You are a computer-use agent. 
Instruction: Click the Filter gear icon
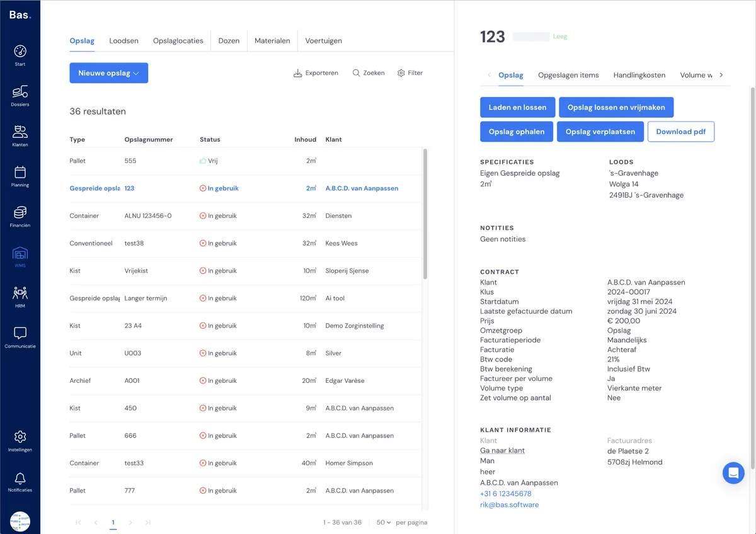[x=401, y=73]
